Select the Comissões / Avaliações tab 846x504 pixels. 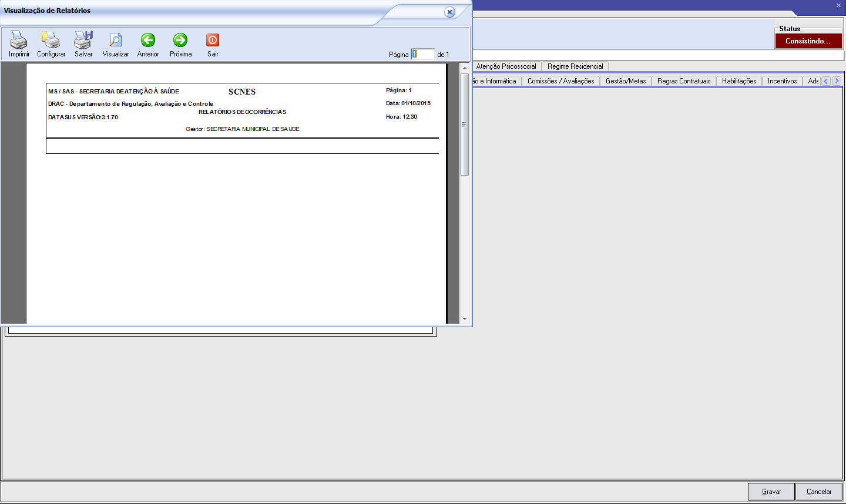click(560, 81)
